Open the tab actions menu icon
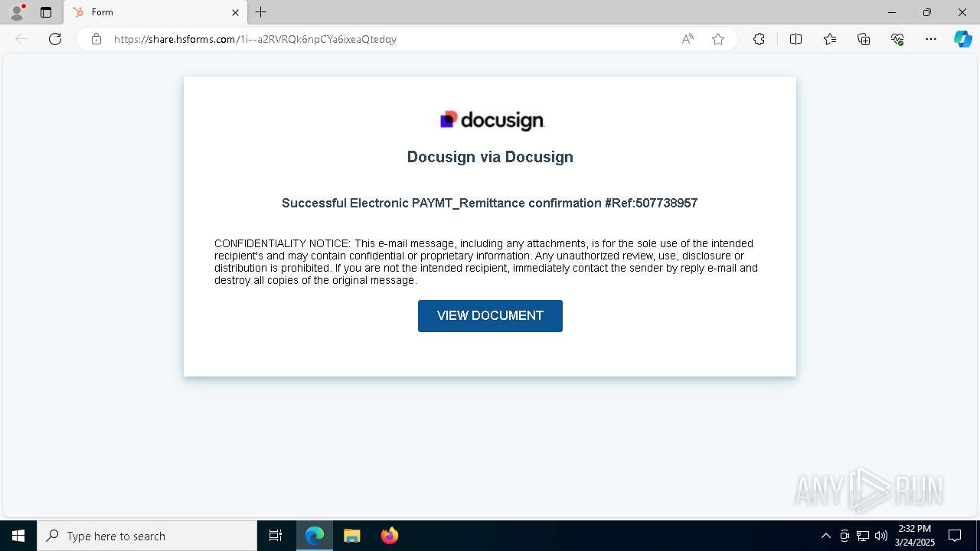The image size is (980, 551). pos(46,12)
